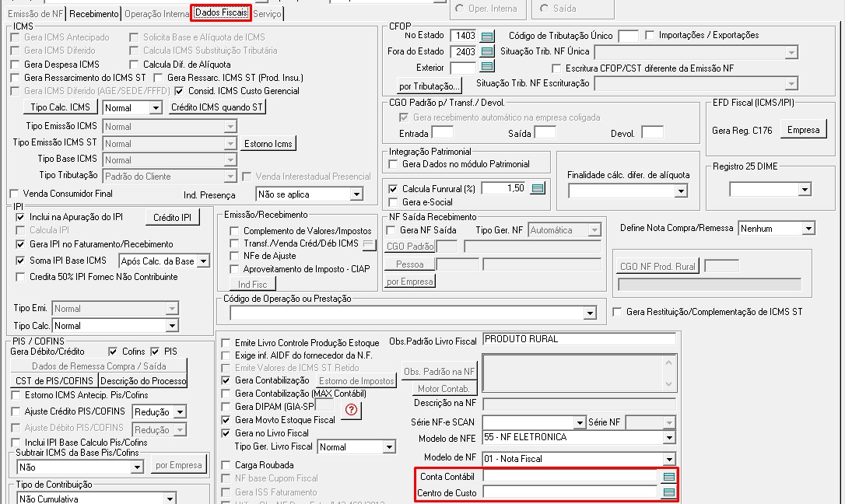Open IPI Tipo Calc. Normal dropdown

coord(171,326)
